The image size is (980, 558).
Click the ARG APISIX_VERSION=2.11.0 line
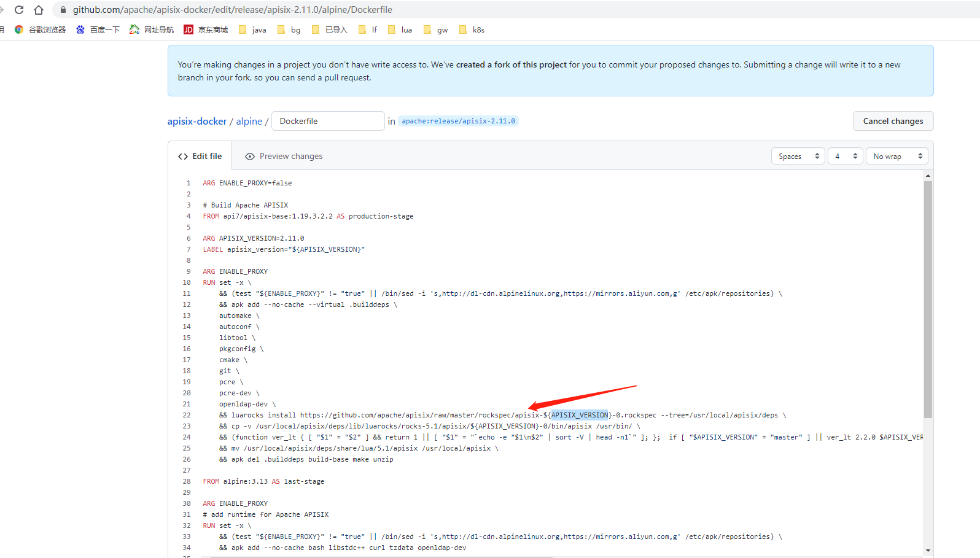click(x=254, y=238)
